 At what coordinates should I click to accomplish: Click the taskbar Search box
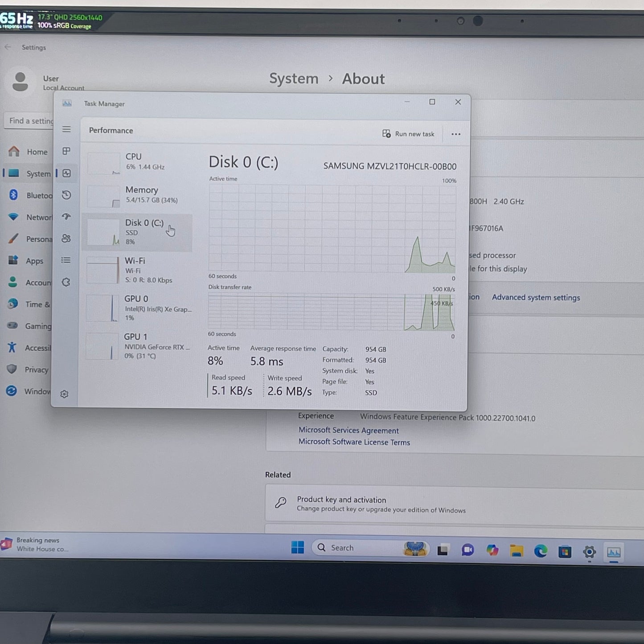click(x=370, y=548)
